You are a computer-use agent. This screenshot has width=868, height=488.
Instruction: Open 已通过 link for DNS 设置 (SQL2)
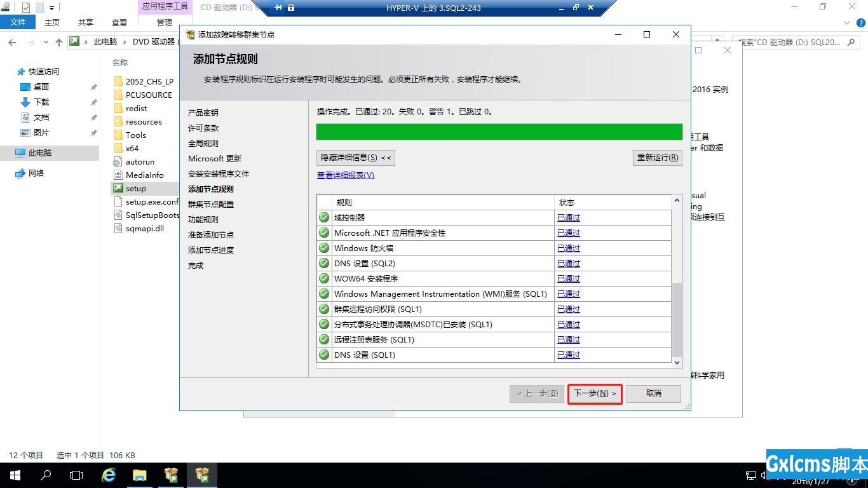click(569, 263)
